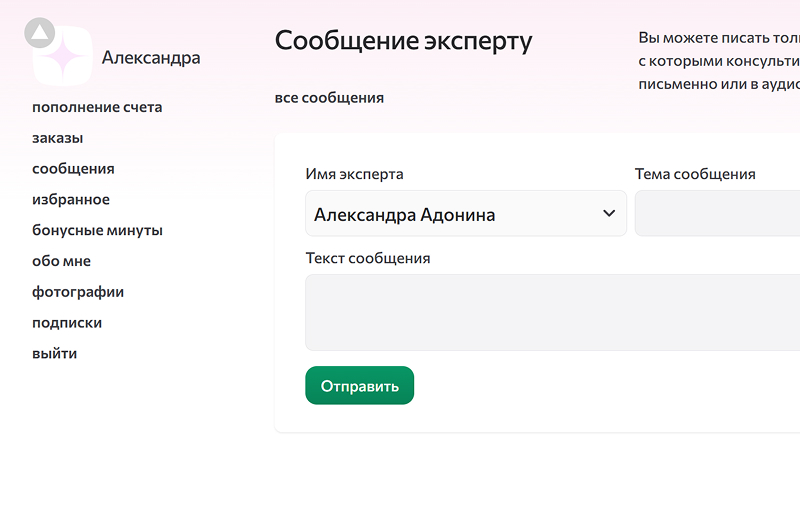Select сообщения in the sidebar menu

[x=73, y=169]
